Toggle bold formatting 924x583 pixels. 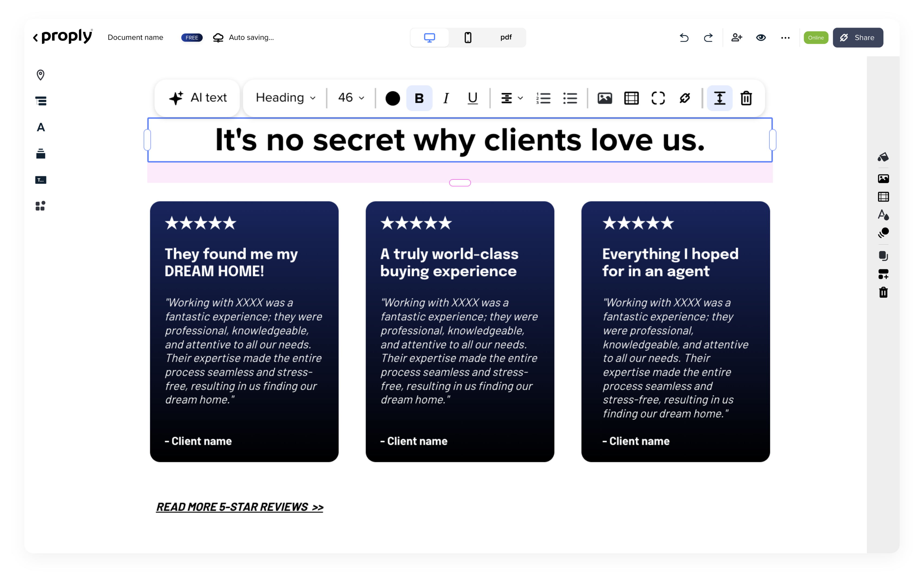click(x=419, y=98)
